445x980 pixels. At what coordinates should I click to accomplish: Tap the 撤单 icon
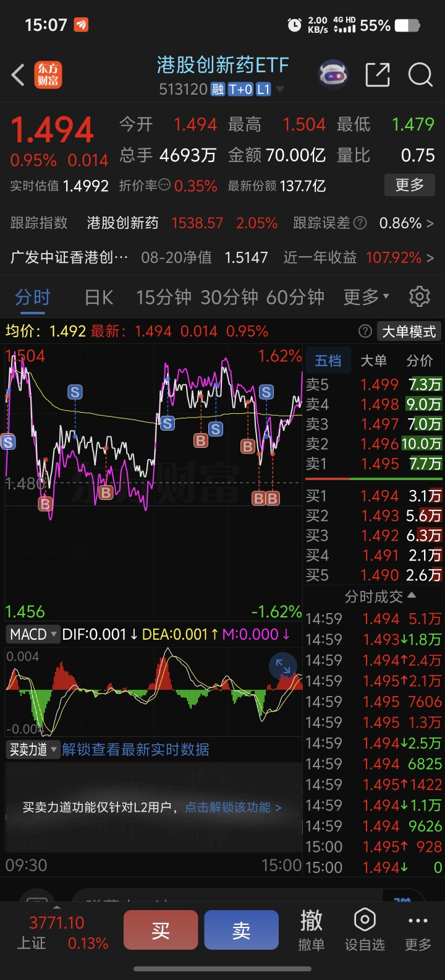pyautogui.click(x=311, y=931)
